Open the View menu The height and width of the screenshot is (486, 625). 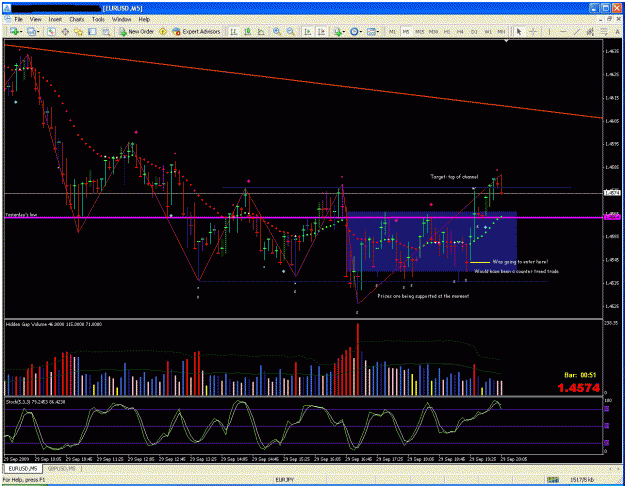(35, 19)
